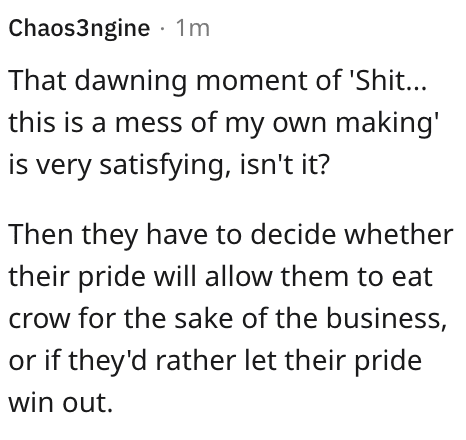Click the word 'sake' in the comment
466x440 pixels.
[204, 318]
